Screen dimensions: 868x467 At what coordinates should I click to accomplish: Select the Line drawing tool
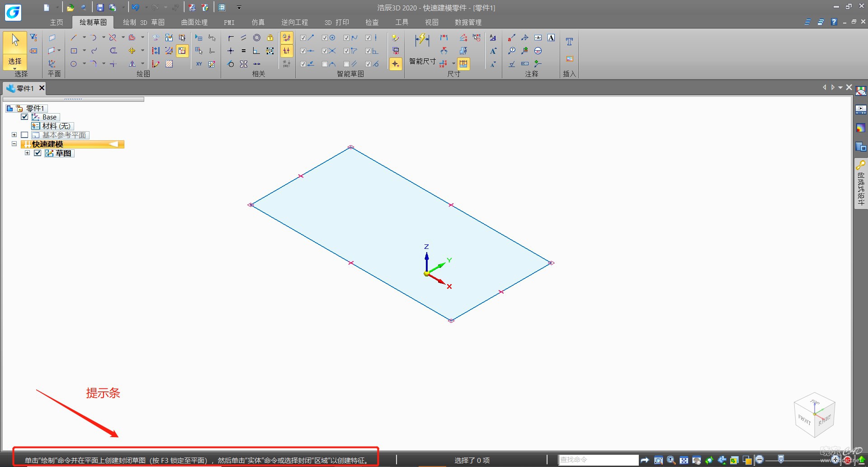pyautogui.click(x=74, y=38)
